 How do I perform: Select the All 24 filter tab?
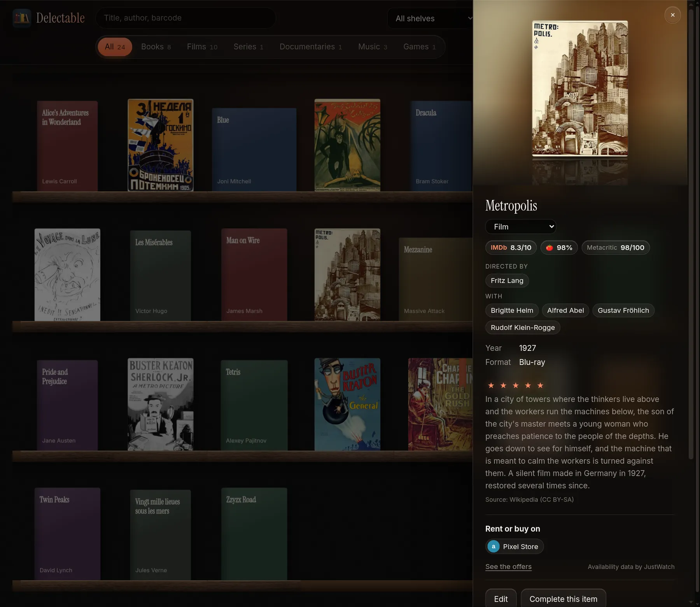115,47
